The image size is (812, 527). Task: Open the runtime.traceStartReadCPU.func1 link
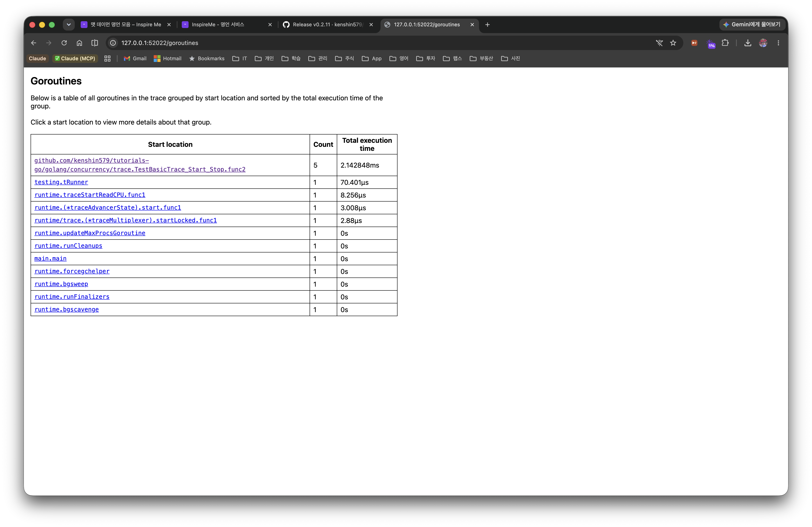click(x=90, y=195)
